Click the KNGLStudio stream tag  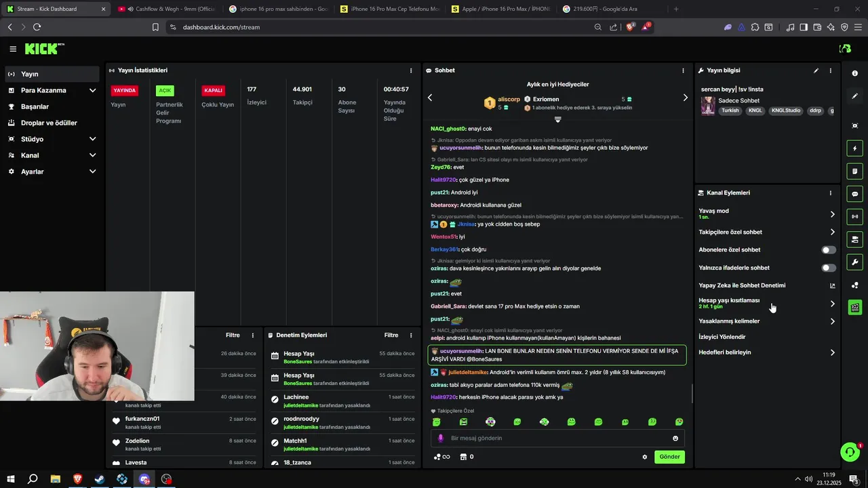pos(786,110)
